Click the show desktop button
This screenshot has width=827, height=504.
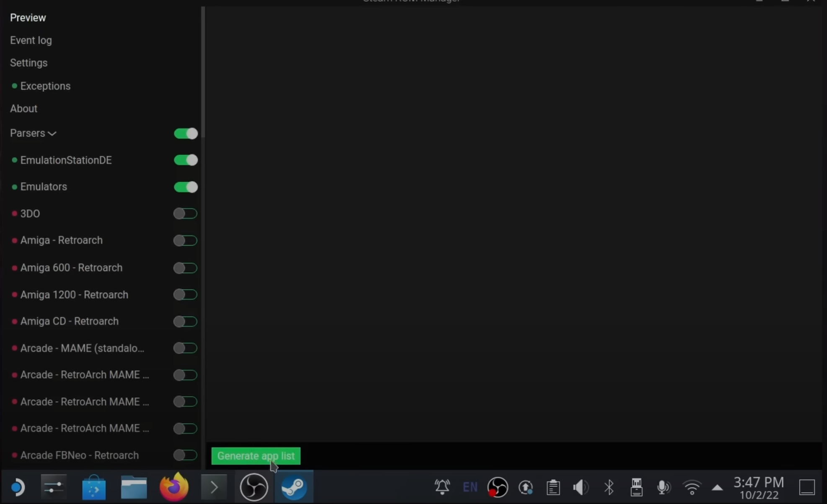click(807, 487)
